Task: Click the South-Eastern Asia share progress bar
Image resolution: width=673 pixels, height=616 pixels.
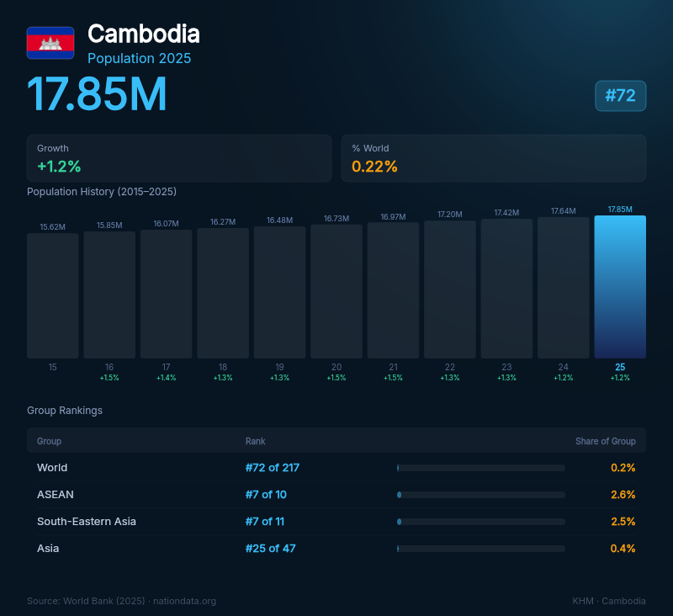Action: coord(480,522)
